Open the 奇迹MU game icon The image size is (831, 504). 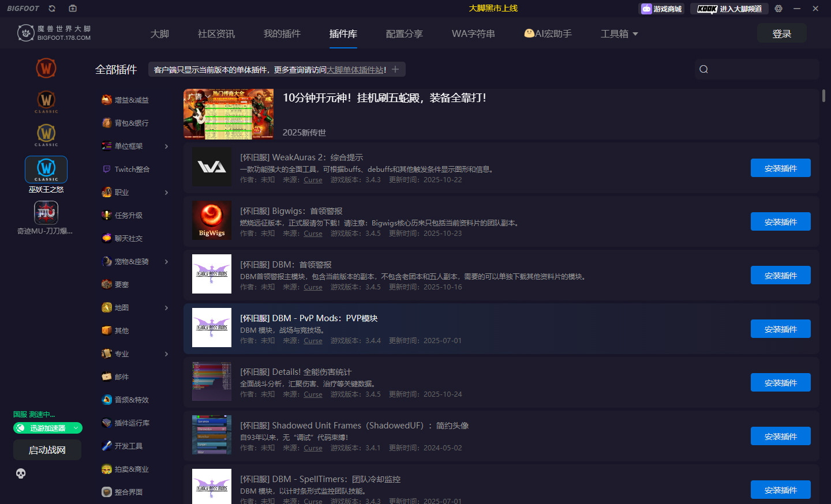[46, 213]
